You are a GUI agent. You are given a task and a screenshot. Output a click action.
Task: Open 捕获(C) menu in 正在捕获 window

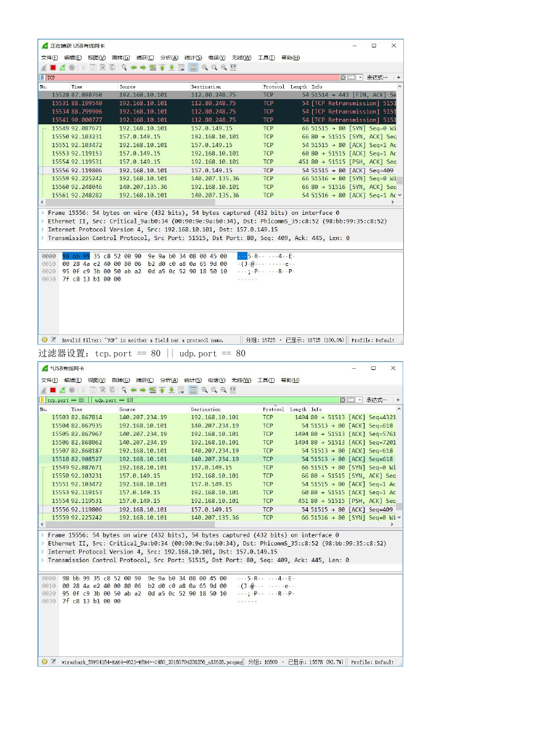click(145, 57)
